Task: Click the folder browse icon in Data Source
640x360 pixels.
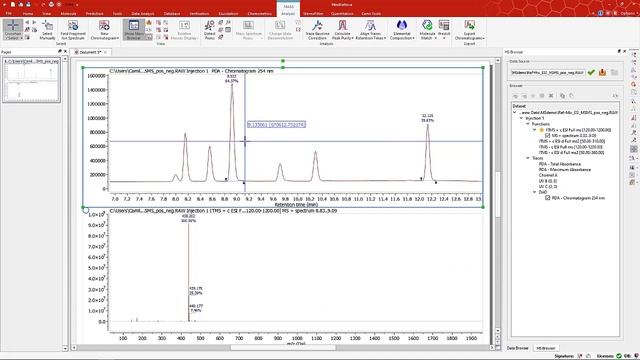Action: pos(614,72)
